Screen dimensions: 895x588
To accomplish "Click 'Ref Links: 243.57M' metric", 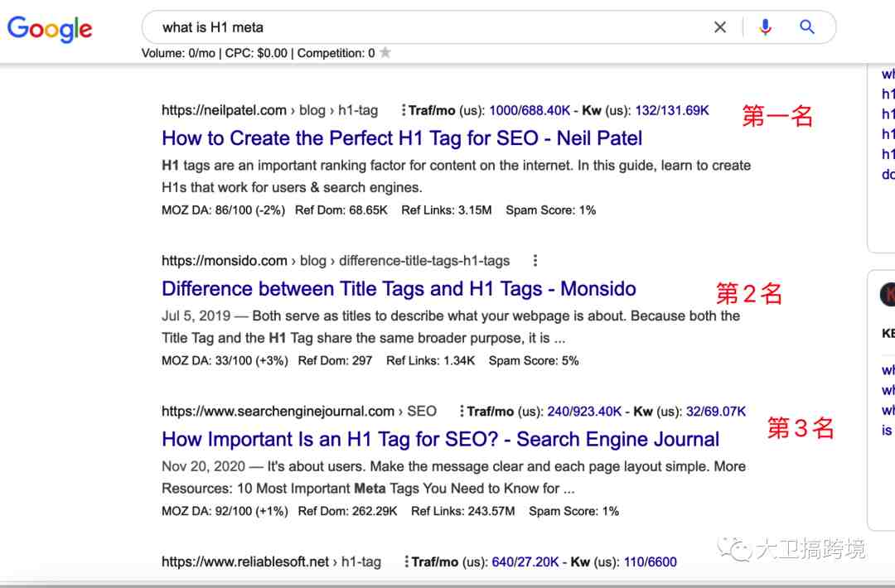I will (463, 511).
